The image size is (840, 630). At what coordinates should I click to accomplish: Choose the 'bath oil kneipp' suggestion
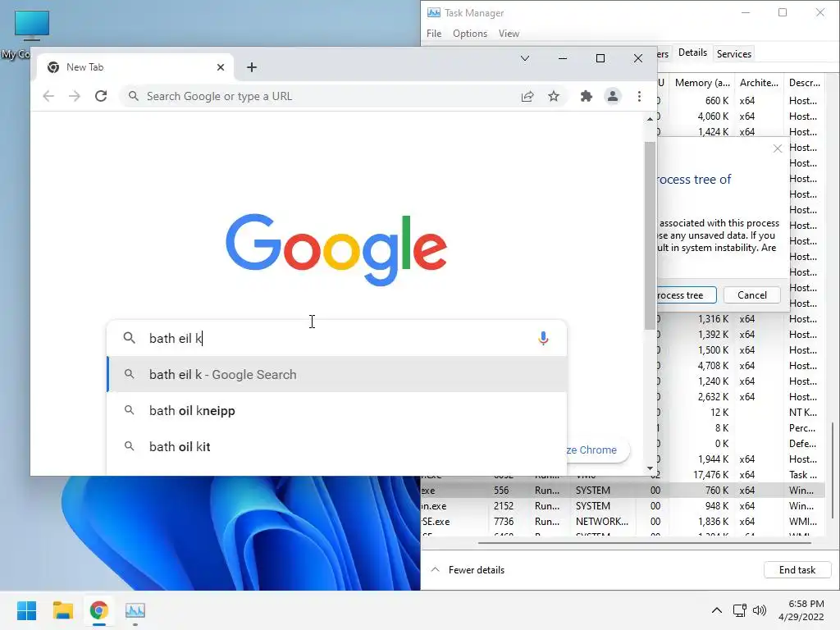[337, 410]
